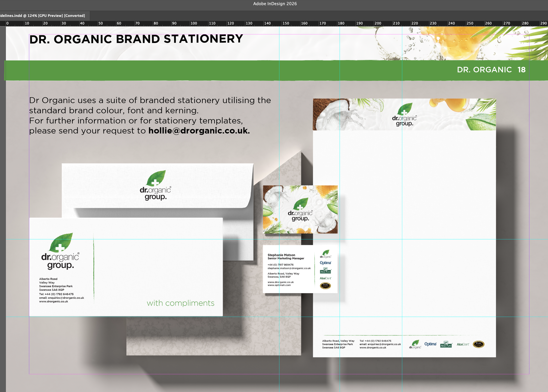Select the "with compliments" green text
548x392 pixels.
point(181,303)
